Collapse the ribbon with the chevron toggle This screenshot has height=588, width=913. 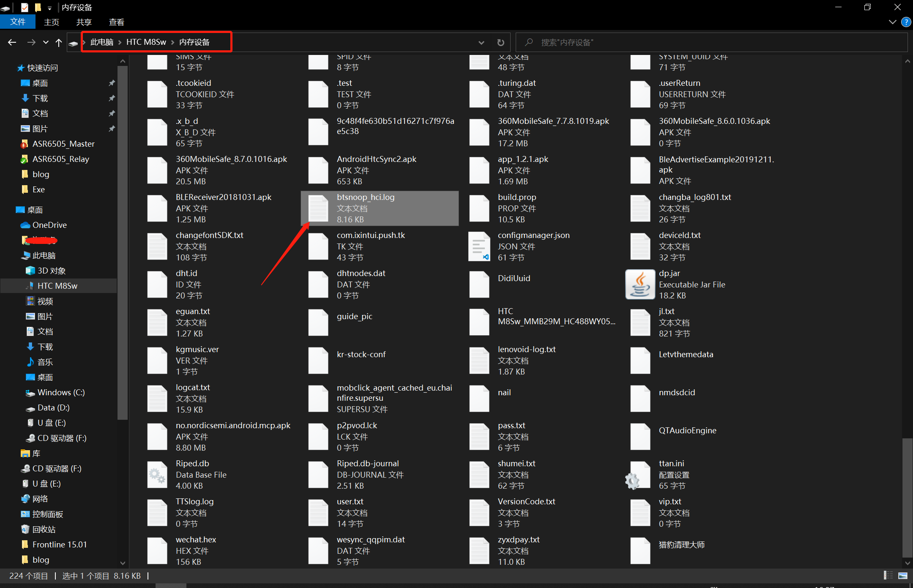click(892, 22)
